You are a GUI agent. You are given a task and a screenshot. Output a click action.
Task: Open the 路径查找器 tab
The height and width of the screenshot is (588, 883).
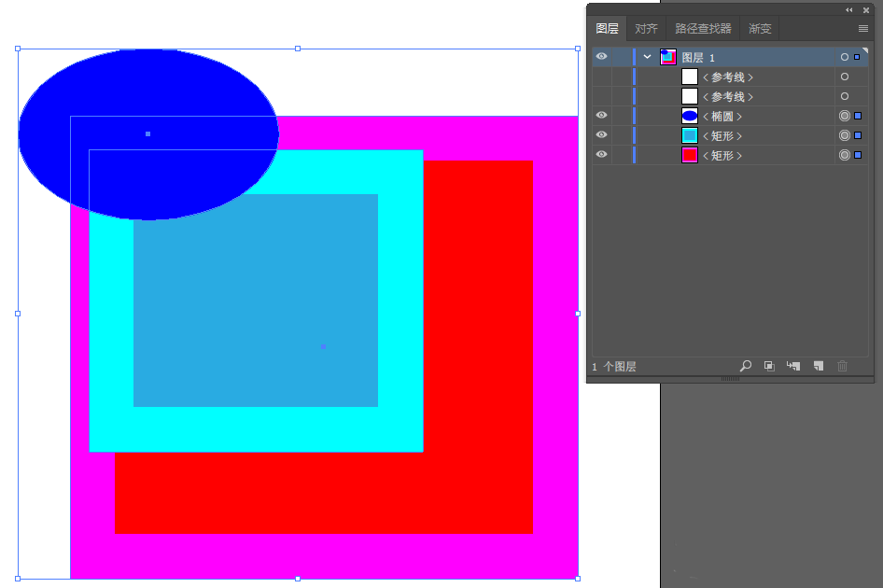[703, 28]
